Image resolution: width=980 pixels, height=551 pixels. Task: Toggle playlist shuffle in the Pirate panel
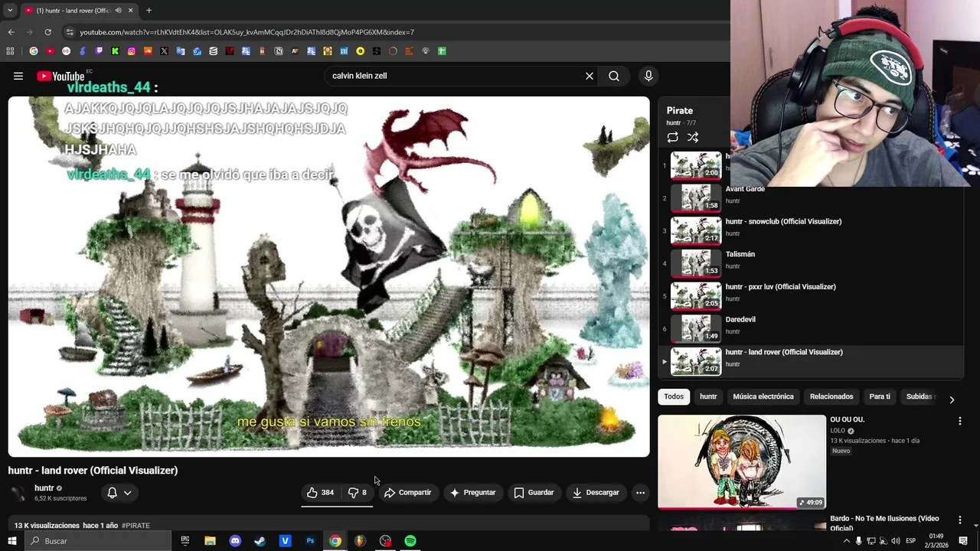(693, 138)
